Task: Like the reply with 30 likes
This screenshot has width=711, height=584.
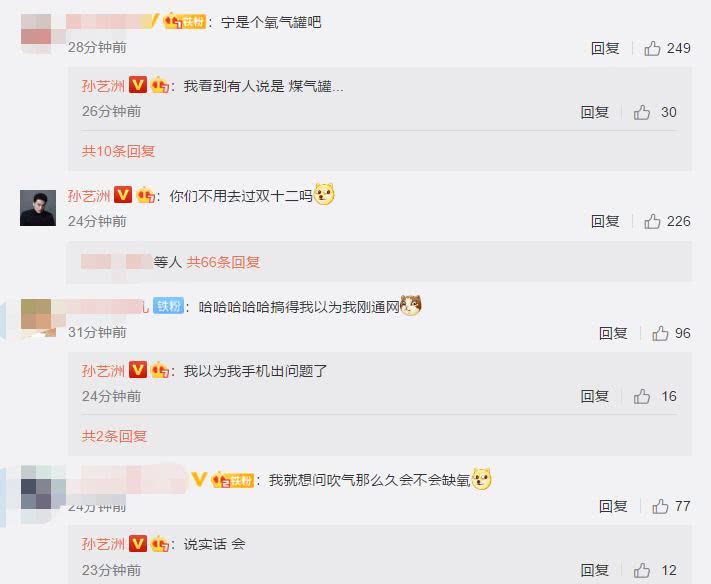Action: (x=642, y=112)
